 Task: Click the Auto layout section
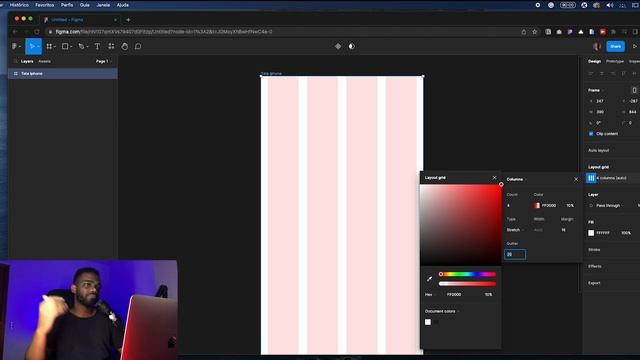click(598, 150)
